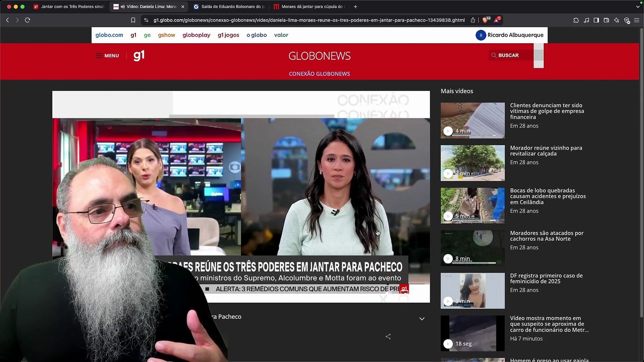This screenshot has height=362, width=644.
Task: Open the globoplay link
Action: click(x=196, y=35)
